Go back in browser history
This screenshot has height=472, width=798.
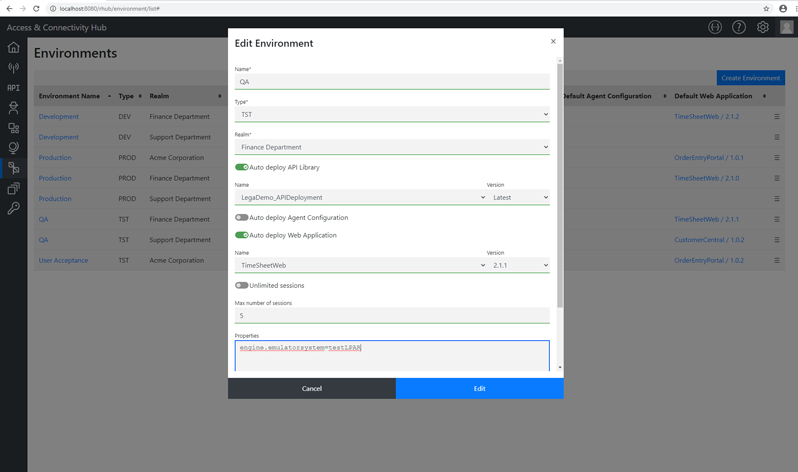click(9, 9)
